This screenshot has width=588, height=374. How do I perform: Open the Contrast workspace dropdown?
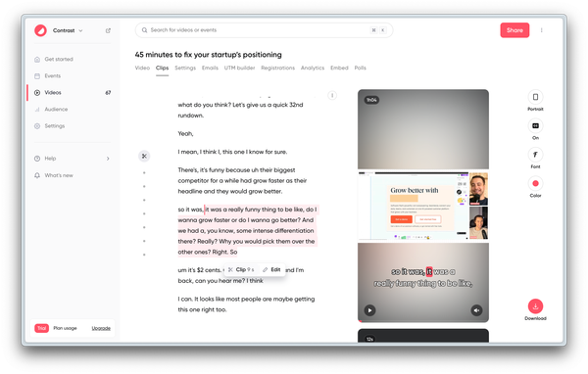pos(68,30)
